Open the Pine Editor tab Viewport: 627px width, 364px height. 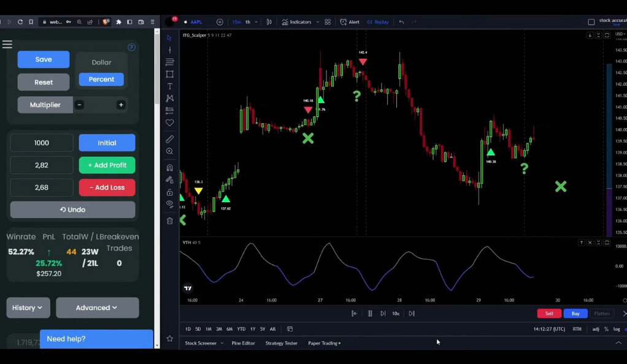243,343
